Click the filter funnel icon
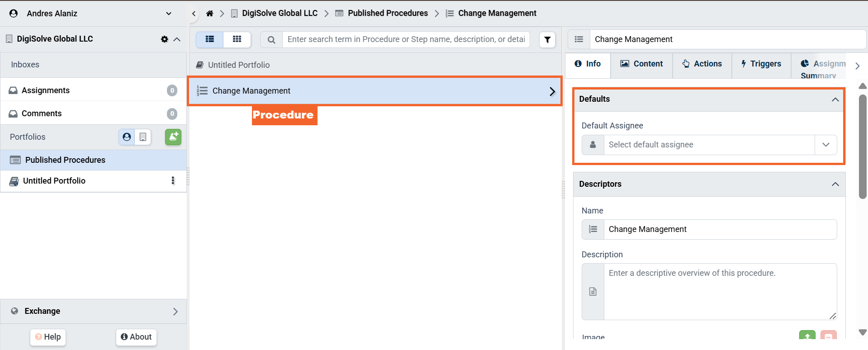The image size is (868, 350). point(547,40)
